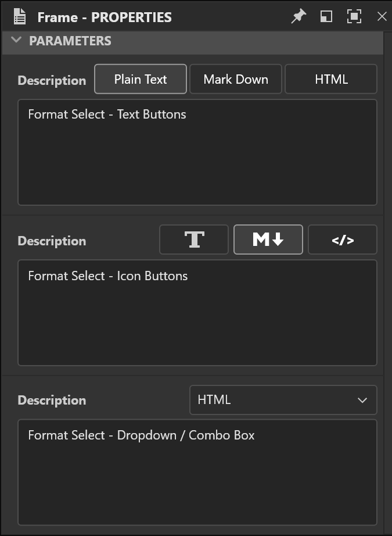Click the Description label beside the dropdown
Viewport: 392px width, 536px height.
tap(52, 400)
